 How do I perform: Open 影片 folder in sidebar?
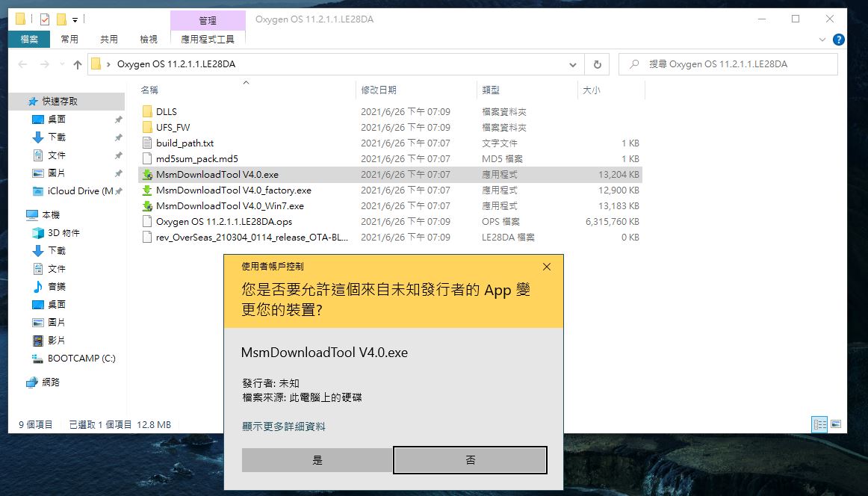click(50, 340)
